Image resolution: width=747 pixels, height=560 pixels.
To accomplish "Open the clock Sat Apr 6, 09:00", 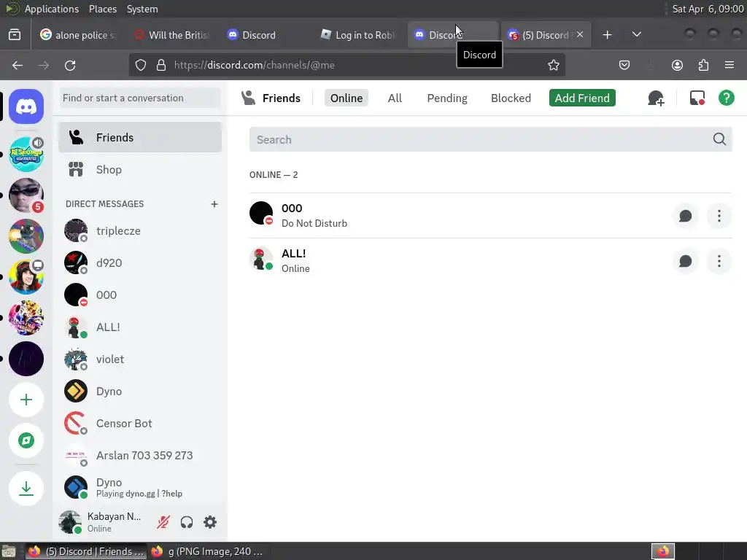I will click(708, 9).
